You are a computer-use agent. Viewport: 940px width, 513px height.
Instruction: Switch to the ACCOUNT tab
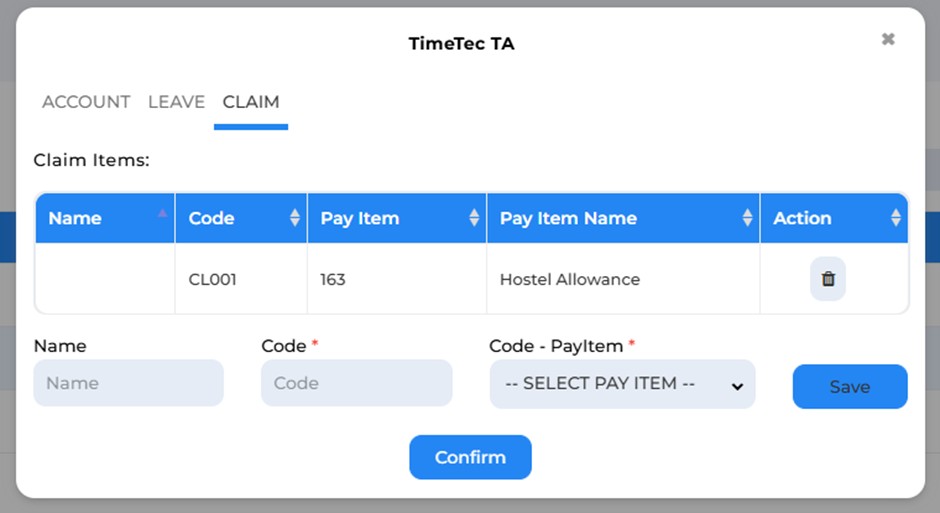pos(86,102)
